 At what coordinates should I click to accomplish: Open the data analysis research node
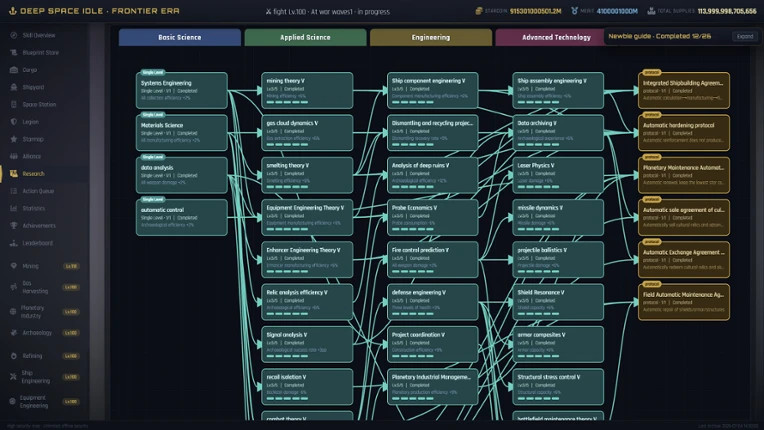(x=182, y=175)
